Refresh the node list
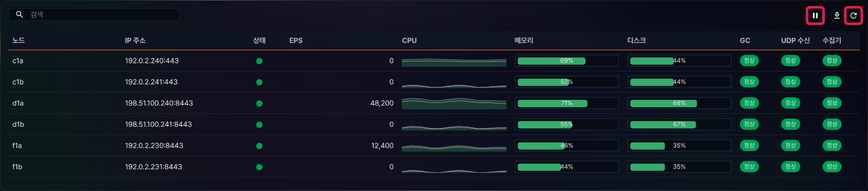 pos(853,16)
